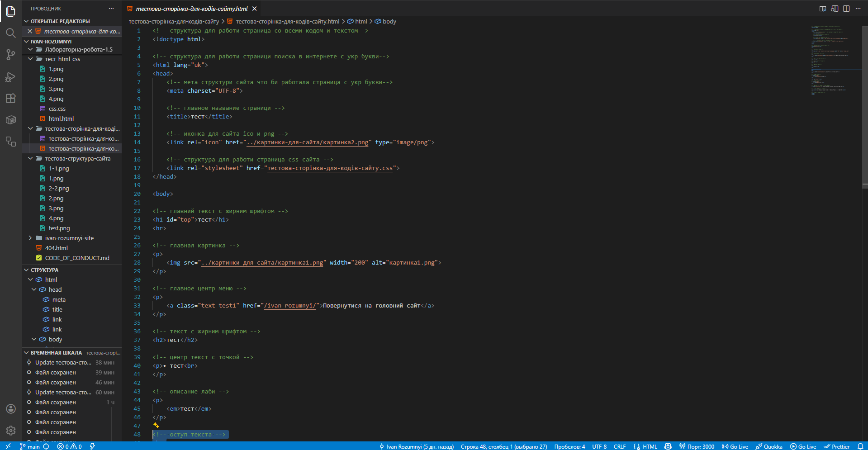Click the notifications bell in status bar

click(x=860, y=446)
